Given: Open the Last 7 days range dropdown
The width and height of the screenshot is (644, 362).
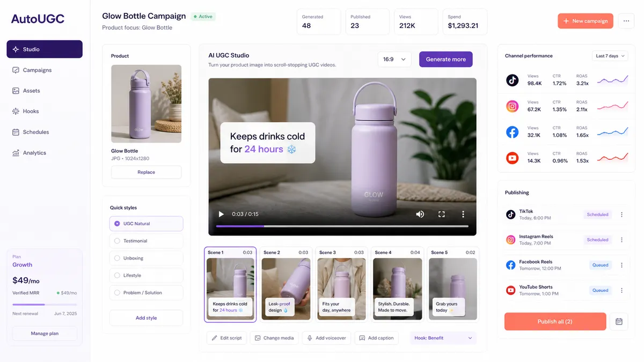Looking at the screenshot, I should tap(610, 56).
